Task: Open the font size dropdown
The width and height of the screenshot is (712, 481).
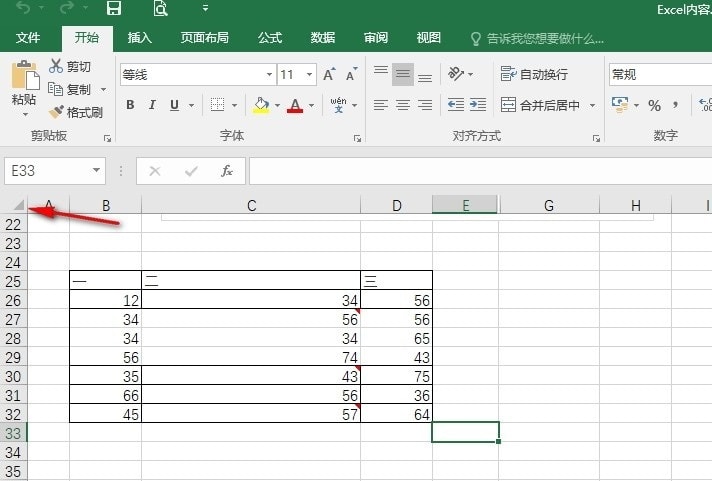Action: tap(310, 75)
